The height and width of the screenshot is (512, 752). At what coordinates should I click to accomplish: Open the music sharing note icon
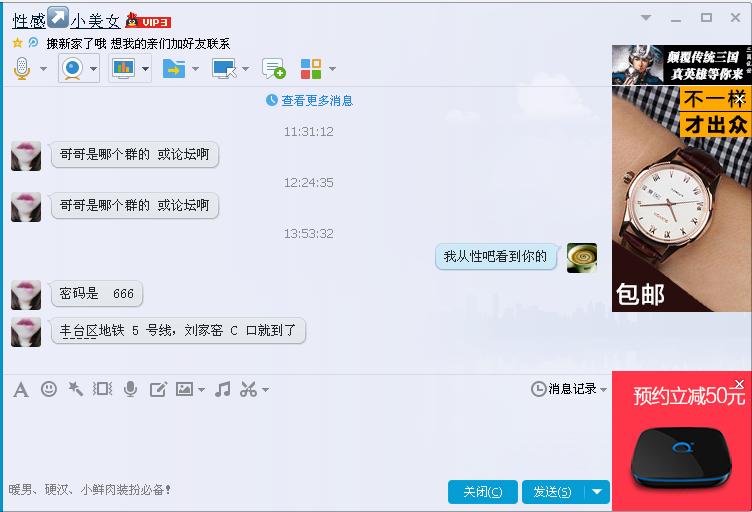click(x=223, y=389)
